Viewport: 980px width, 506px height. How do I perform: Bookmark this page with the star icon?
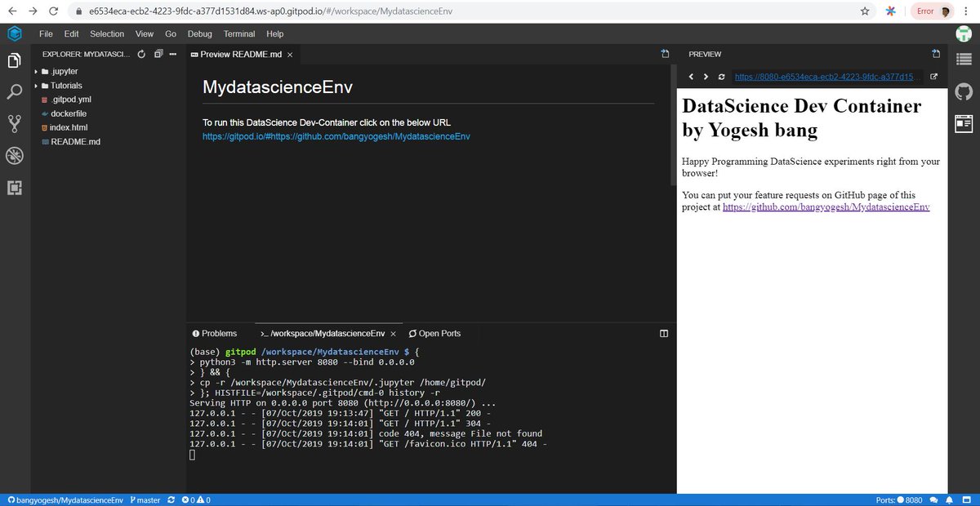coord(865,11)
